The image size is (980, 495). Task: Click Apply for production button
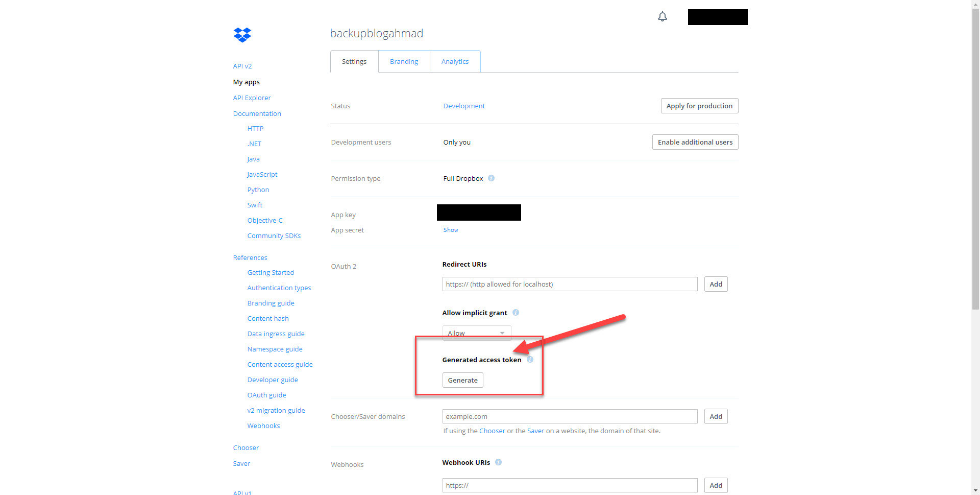click(699, 106)
